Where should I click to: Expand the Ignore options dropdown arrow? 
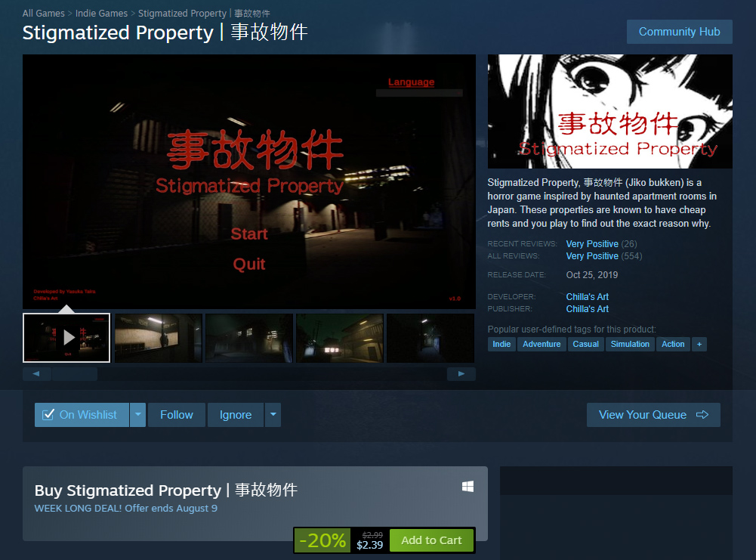(273, 415)
